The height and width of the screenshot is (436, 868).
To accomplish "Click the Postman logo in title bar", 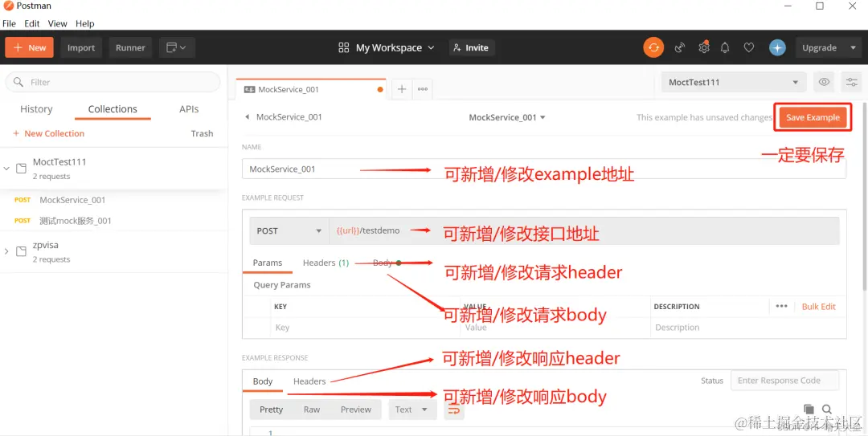I will (8, 6).
